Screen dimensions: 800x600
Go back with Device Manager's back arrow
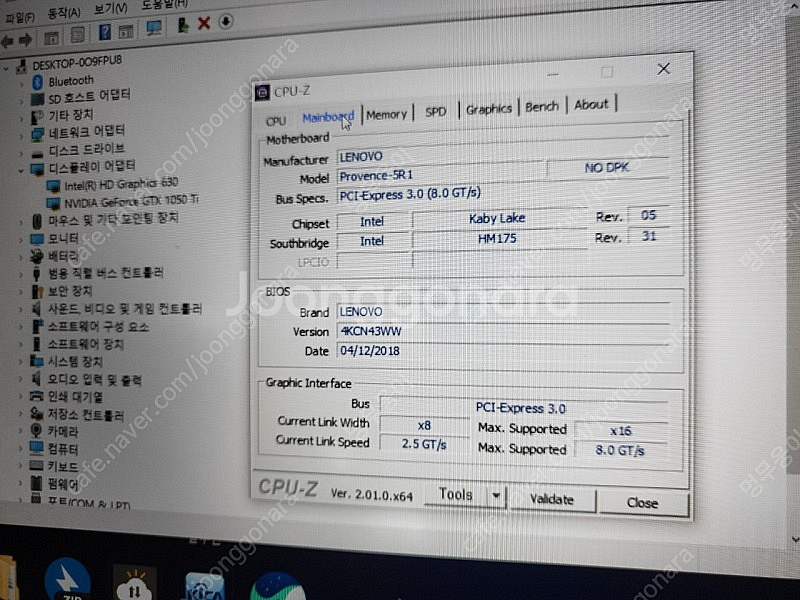(x=7, y=41)
